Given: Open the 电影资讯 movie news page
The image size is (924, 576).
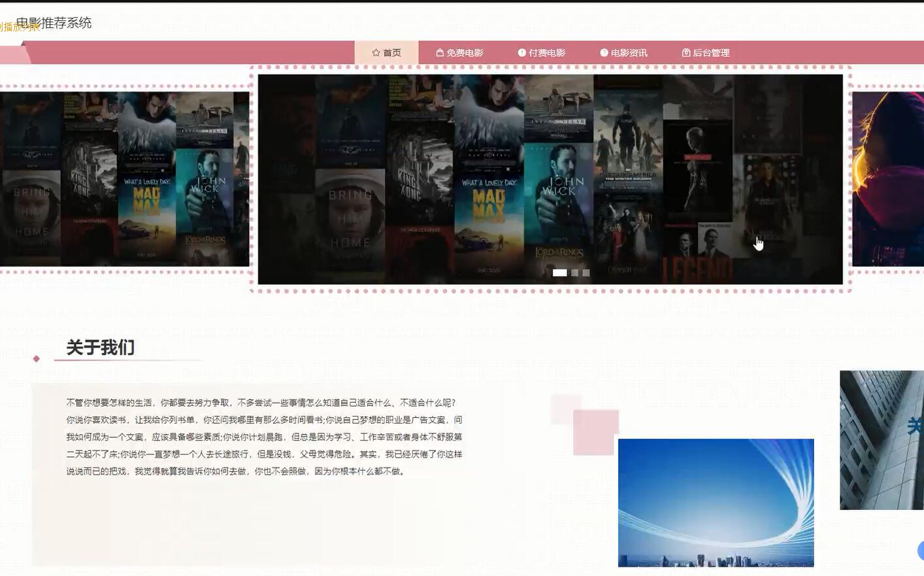Looking at the screenshot, I should (x=623, y=53).
